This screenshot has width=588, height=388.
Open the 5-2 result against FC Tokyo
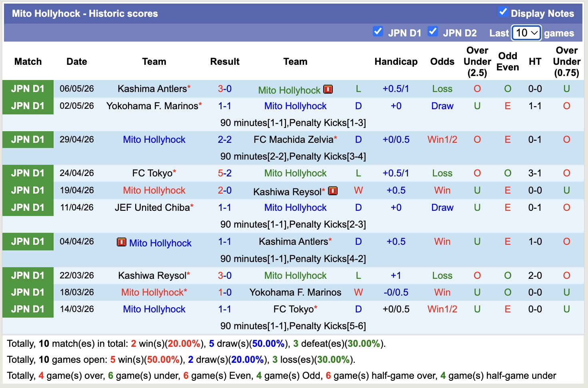225,173
